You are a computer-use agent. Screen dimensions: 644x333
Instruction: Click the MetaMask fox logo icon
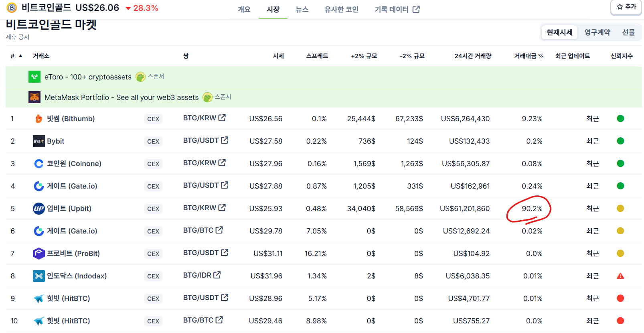pyautogui.click(x=34, y=97)
